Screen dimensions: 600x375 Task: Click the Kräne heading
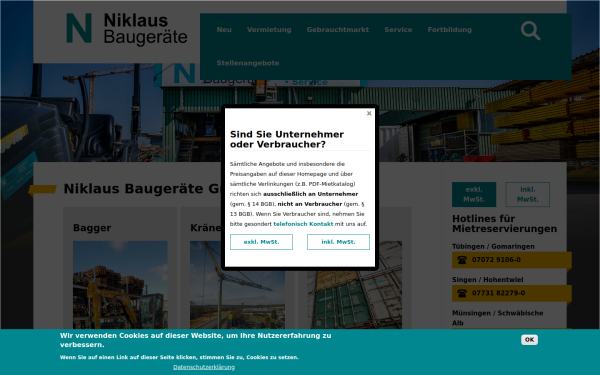pos(205,228)
